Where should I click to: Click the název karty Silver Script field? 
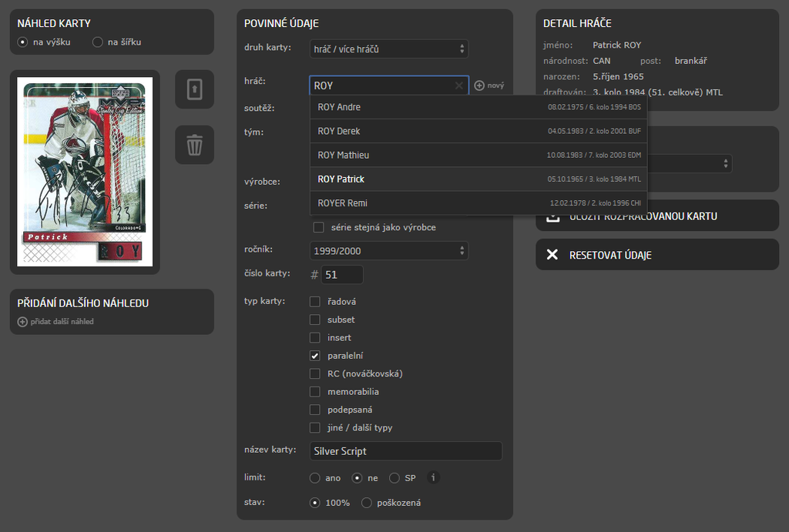coord(405,451)
